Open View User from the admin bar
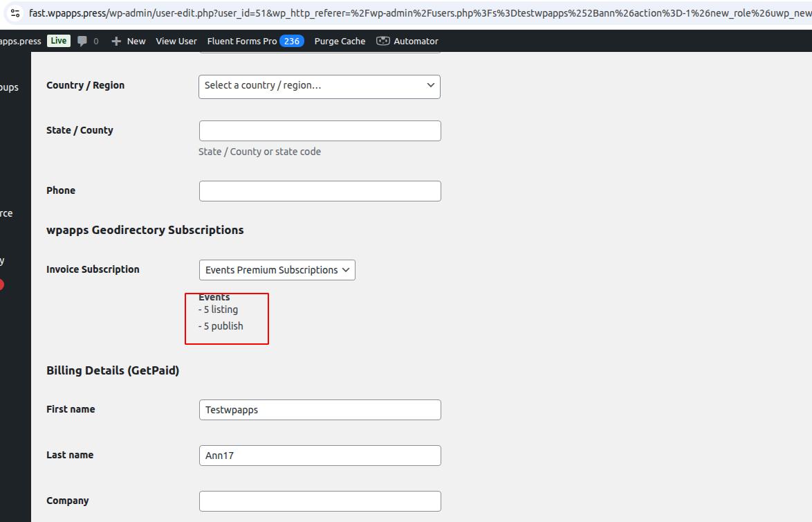 click(x=176, y=41)
